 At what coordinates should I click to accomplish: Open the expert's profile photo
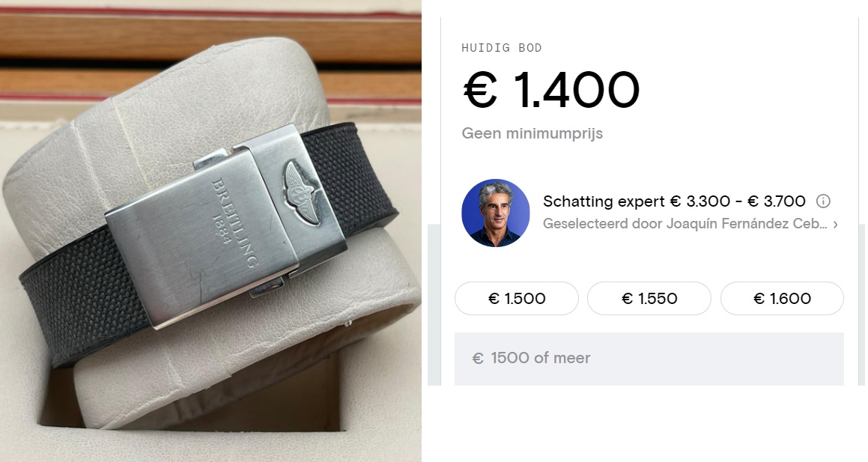496,213
